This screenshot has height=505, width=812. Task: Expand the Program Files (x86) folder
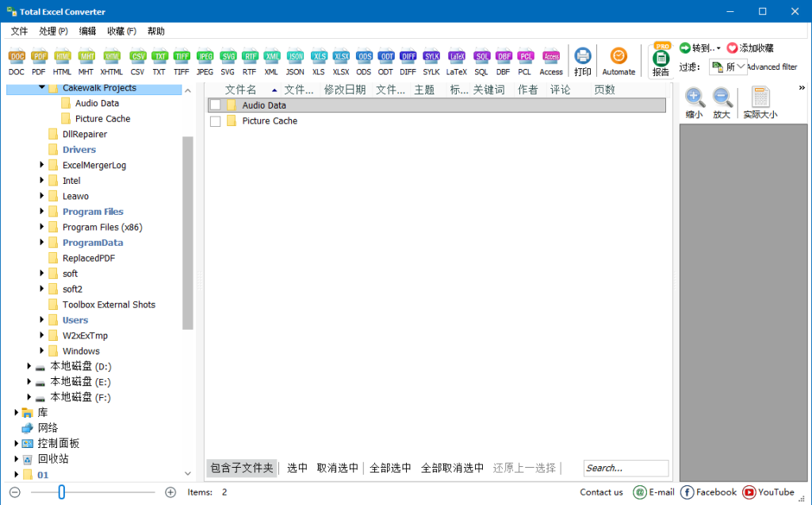tap(42, 227)
